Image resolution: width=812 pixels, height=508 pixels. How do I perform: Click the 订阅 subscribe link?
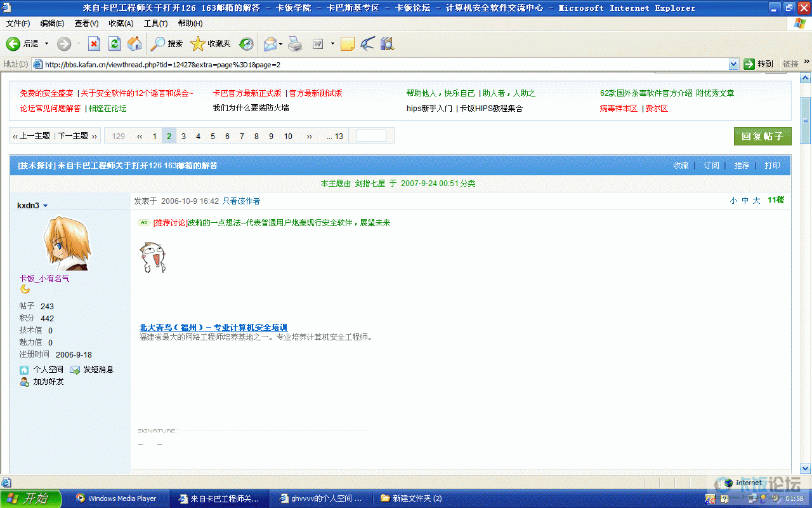coord(711,165)
